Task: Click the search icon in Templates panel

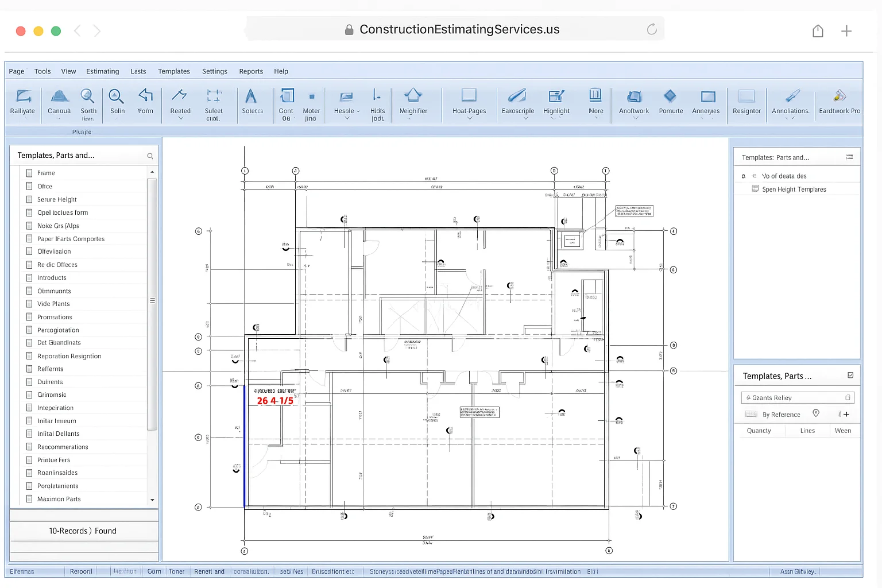Action: click(150, 156)
